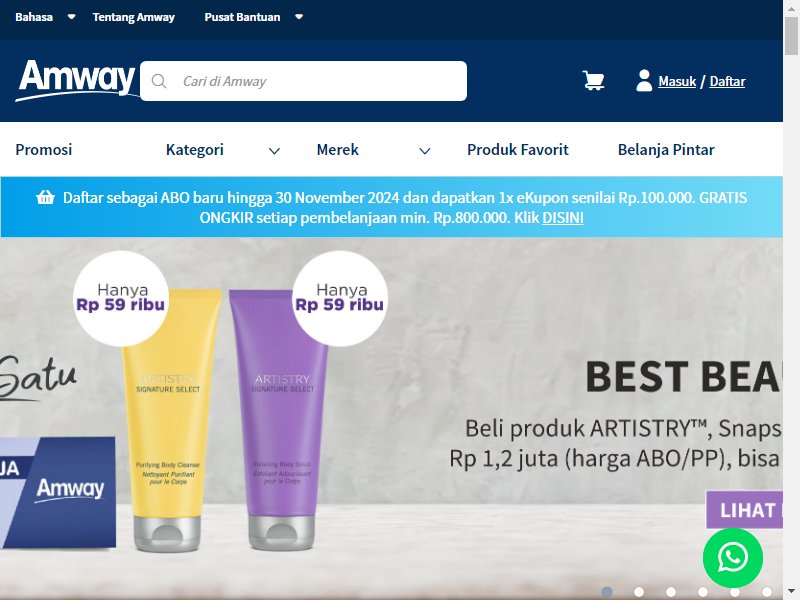This screenshot has height=600, width=800.
Task: Open the shopping cart icon
Action: [593, 81]
